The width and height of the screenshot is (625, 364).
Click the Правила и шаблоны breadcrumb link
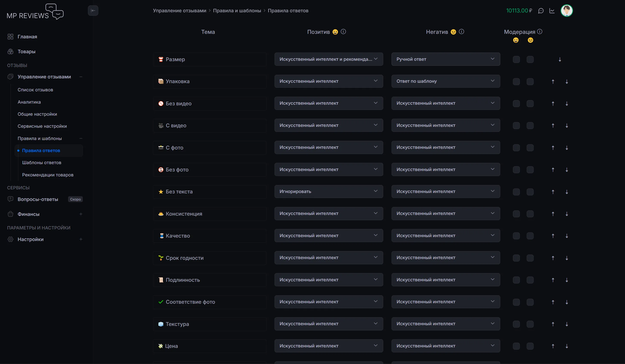click(237, 11)
